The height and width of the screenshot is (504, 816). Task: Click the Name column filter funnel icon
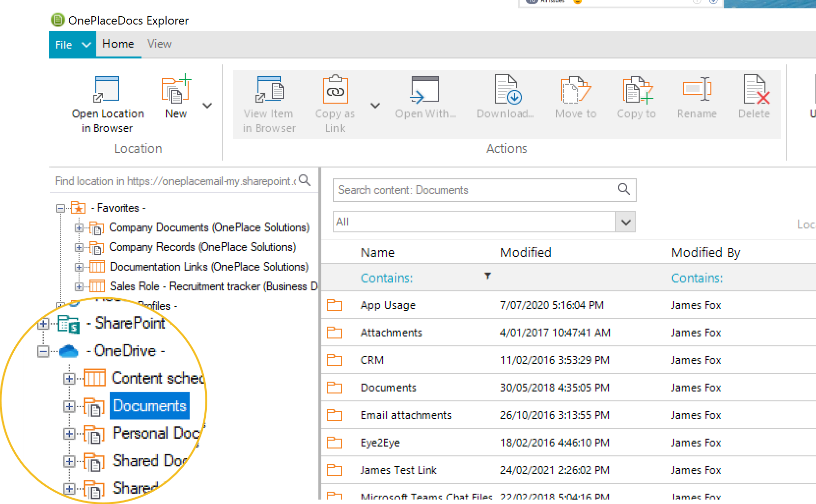(x=488, y=276)
